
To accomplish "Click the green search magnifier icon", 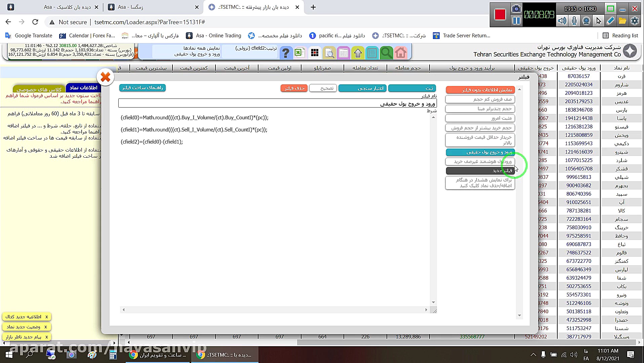I will pyautogui.click(x=386, y=53).
